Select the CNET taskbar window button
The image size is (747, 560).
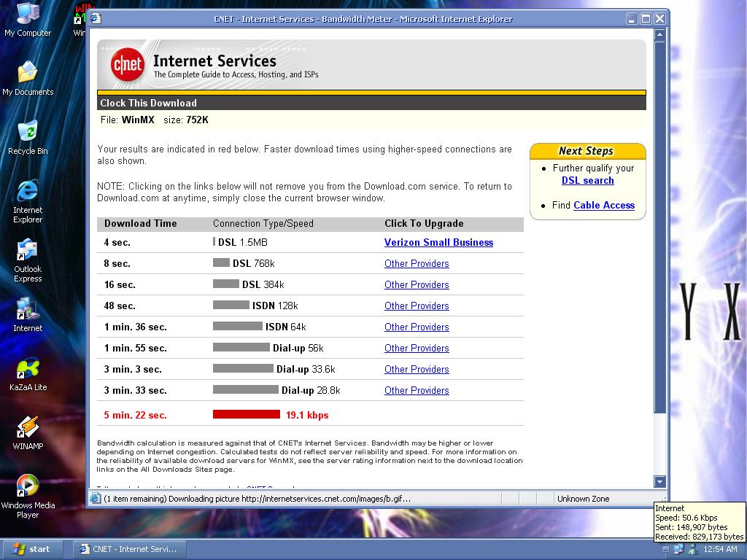[128, 549]
